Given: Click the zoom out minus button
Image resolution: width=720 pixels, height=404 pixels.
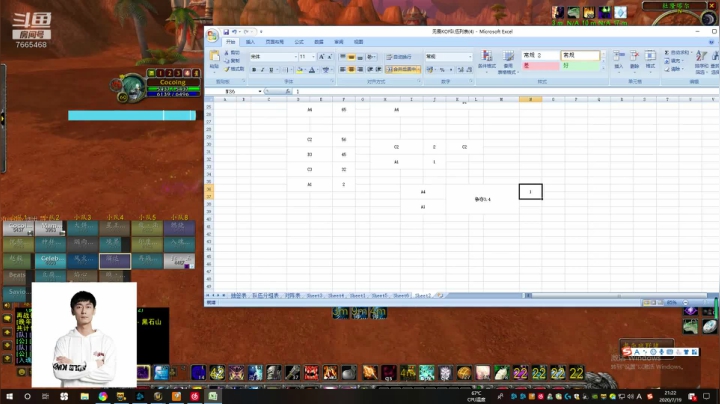Looking at the screenshot, I should (686, 303).
